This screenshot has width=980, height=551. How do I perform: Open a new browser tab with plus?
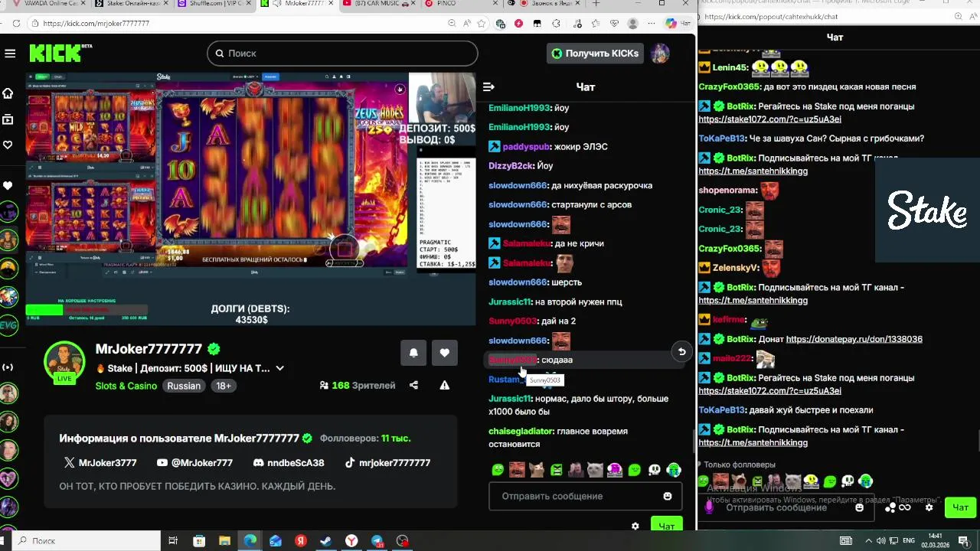596,4
